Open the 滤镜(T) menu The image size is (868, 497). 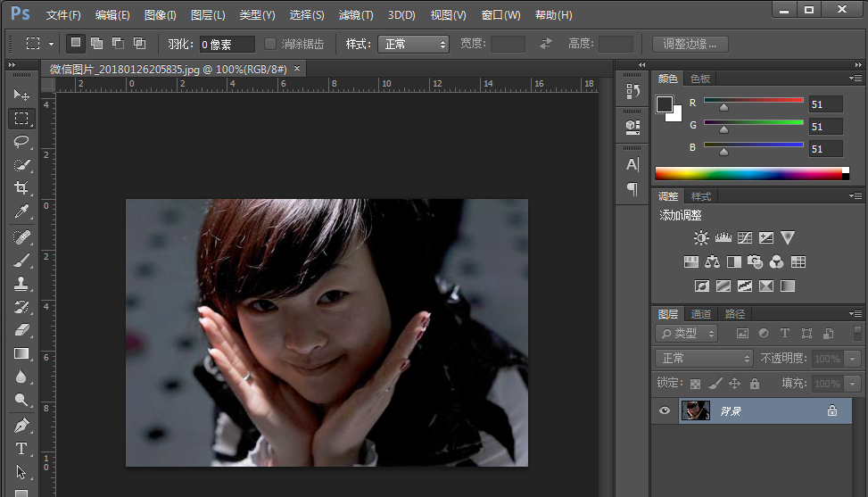[356, 15]
